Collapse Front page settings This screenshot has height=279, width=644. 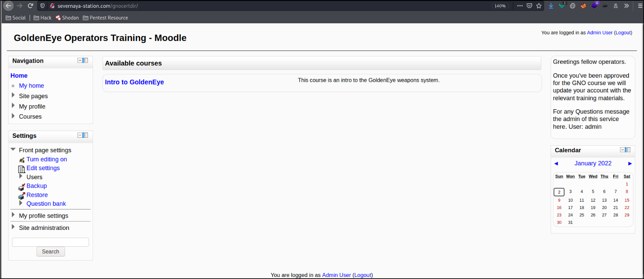coord(13,149)
